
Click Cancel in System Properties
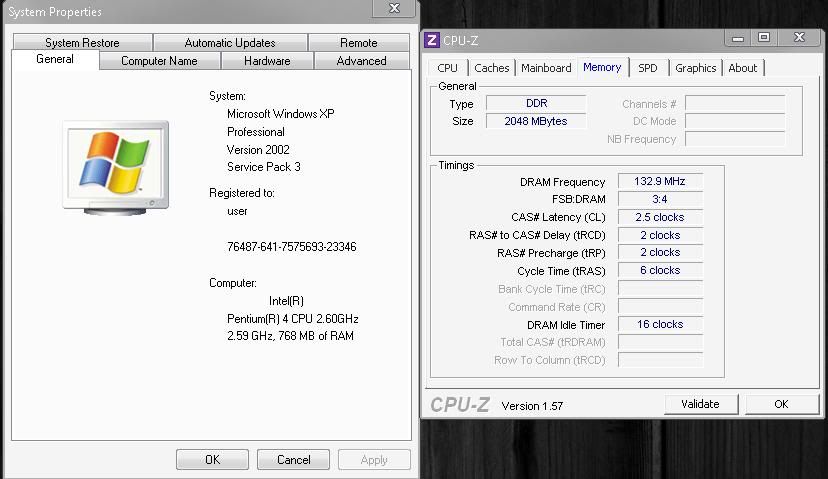pos(294,459)
